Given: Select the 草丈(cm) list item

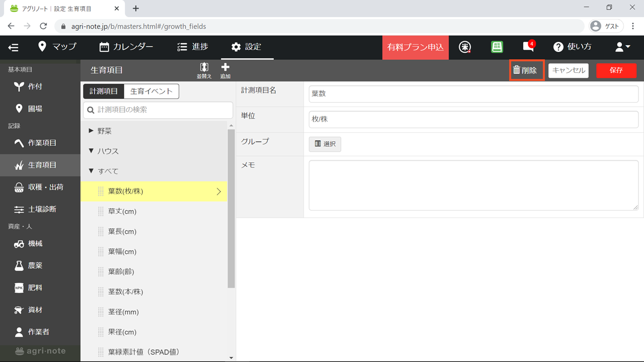Looking at the screenshot, I should pos(154,211).
